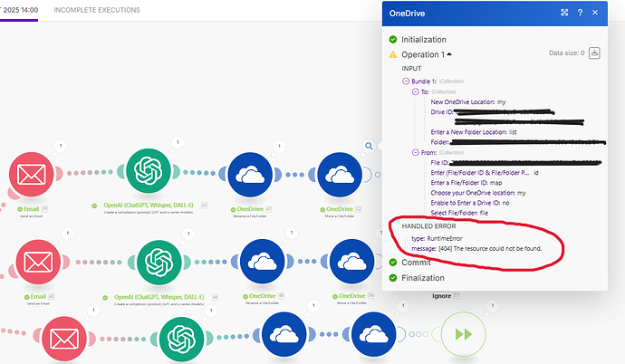The height and width of the screenshot is (364, 625).
Task: Collapse the Operation 1 section
Action: (x=449, y=54)
